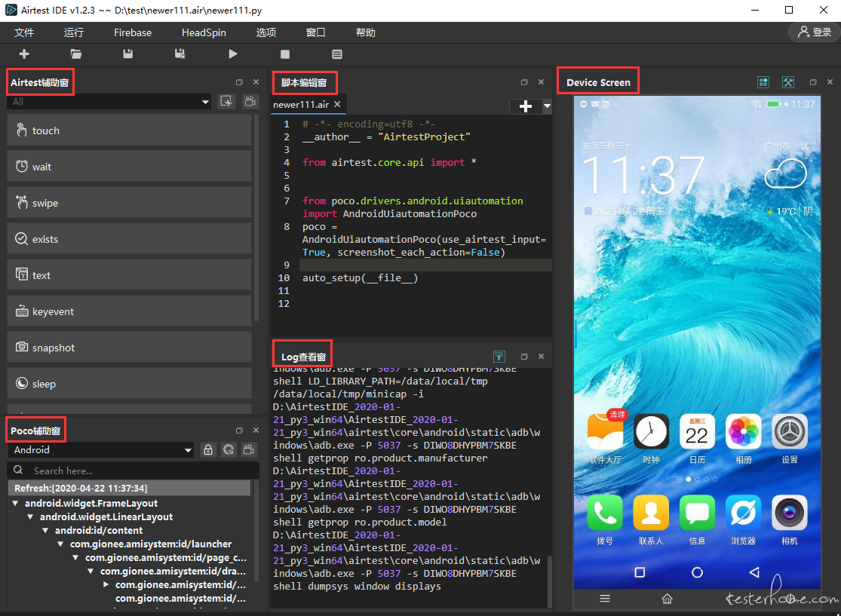This screenshot has width=841, height=616.
Task: Click the save-all toolbar icon
Action: pos(180,54)
